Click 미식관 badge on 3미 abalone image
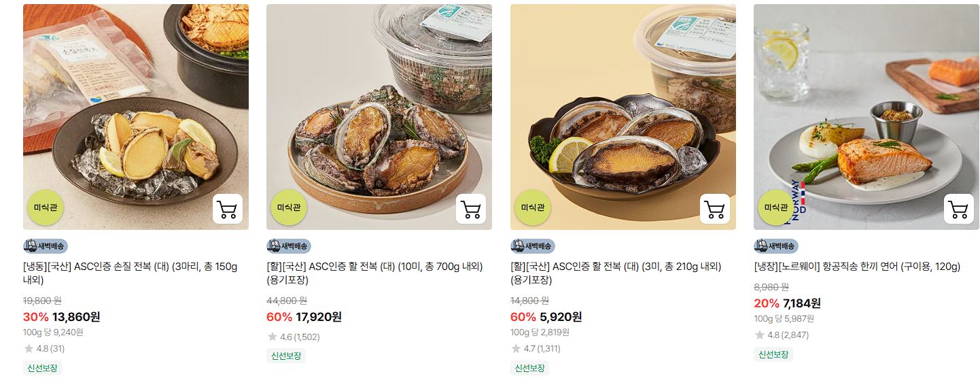This screenshot has width=980, height=387. pos(533,207)
